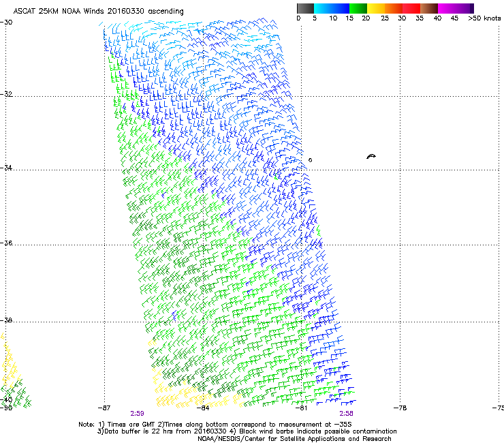This screenshot has height=443, width=504.
Task: Click the green 15-20 knots legend segment
Action: pyautogui.click(x=358, y=8)
